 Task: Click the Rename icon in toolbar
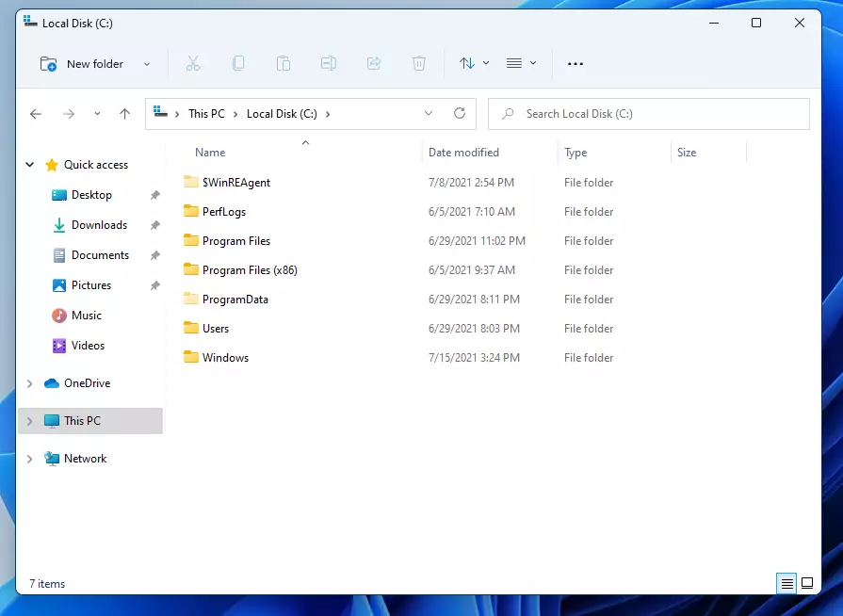pyautogui.click(x=329, y=63)
